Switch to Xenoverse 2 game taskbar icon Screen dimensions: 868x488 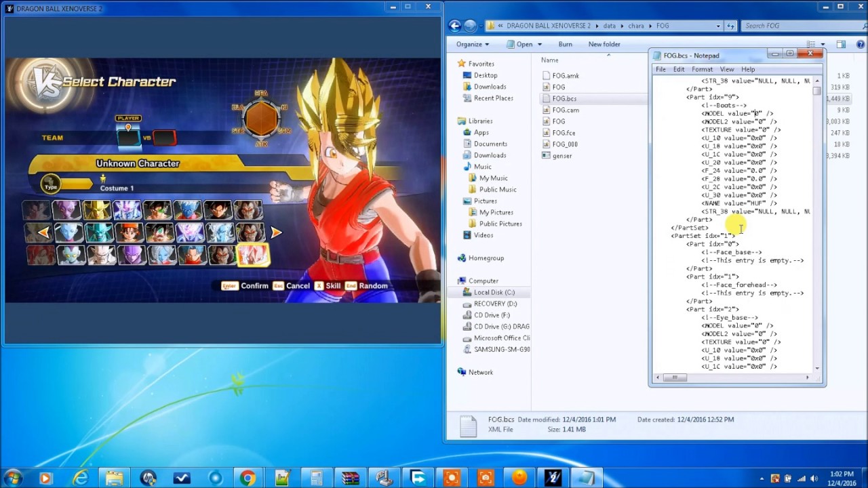tap(553, 478)
